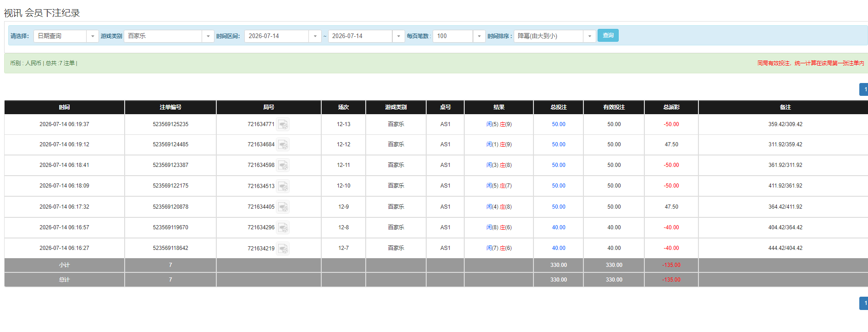Viewport: 868px width, 332px height.
Task: Click result 闲(7) 庄(6)
Action: (x=499, y=248)
